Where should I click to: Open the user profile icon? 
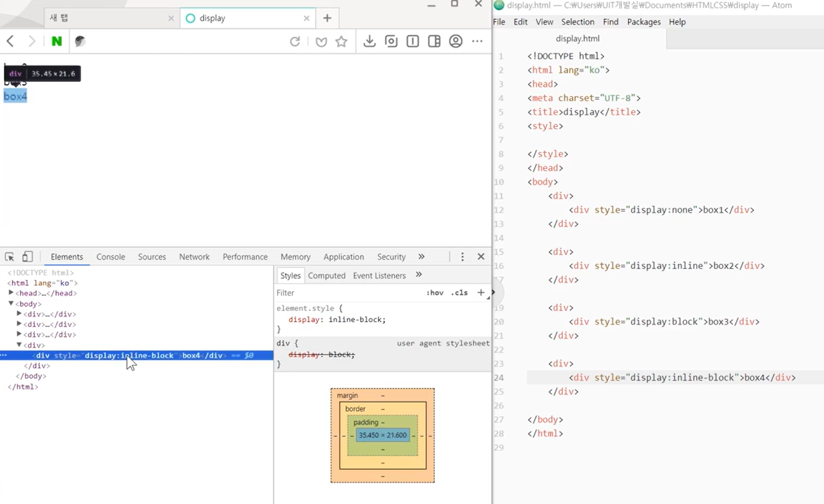point(456,41)
